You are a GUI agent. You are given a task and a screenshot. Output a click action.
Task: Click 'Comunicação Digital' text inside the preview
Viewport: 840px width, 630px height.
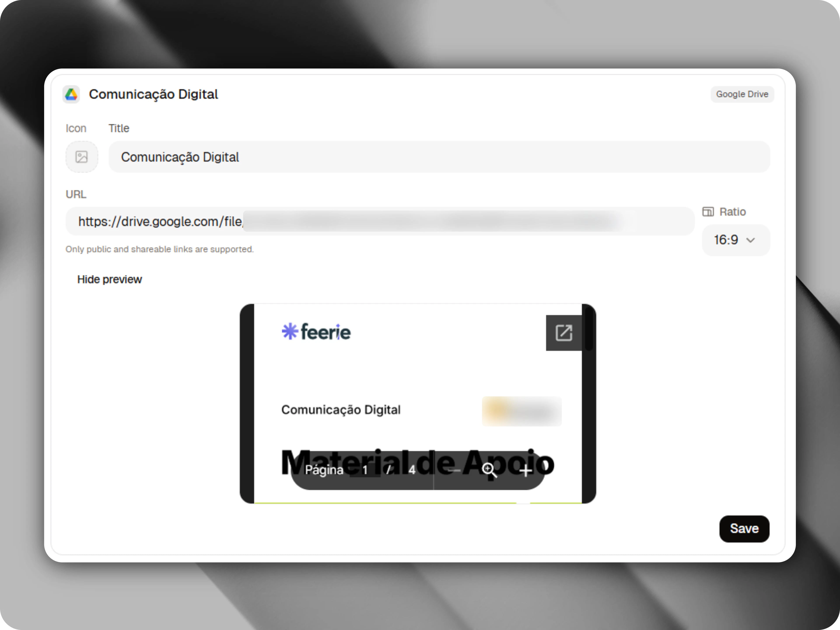coord(341,410)
